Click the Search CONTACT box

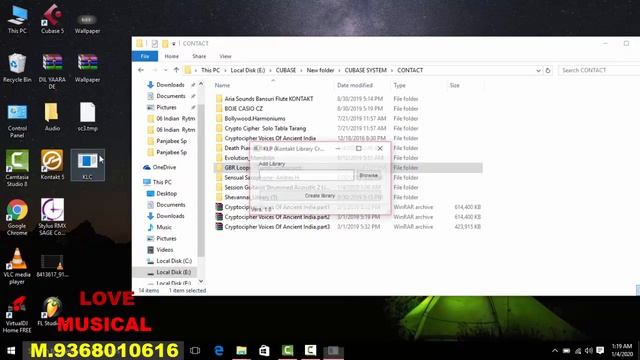[x=599, y=70]
